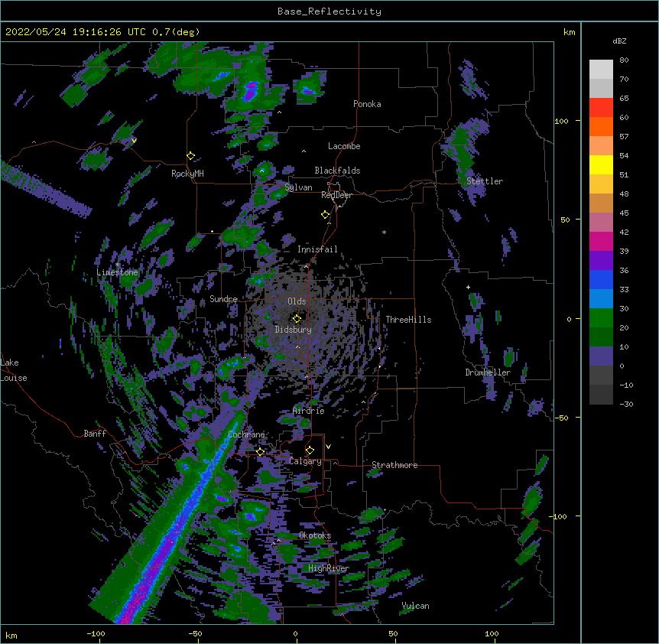Screen dimensions: 659x644
Task: Click the bright green 30 dBZ legend swatch
Action: point(601,318)
